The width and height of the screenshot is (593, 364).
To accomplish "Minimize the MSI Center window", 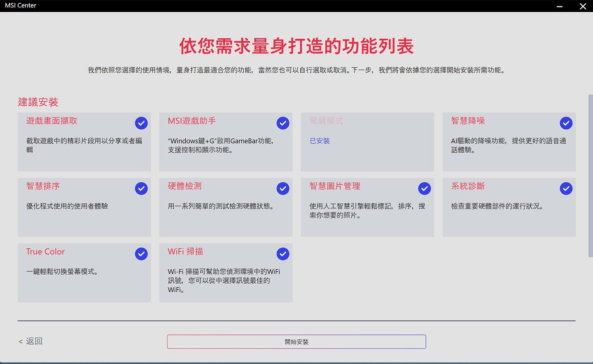I will [x=560, y=6].
